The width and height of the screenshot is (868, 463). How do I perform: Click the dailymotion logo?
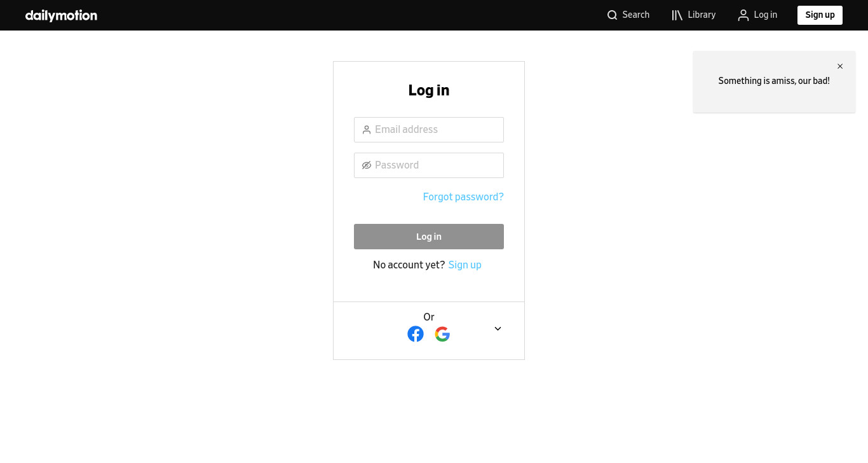coord(61,15)
